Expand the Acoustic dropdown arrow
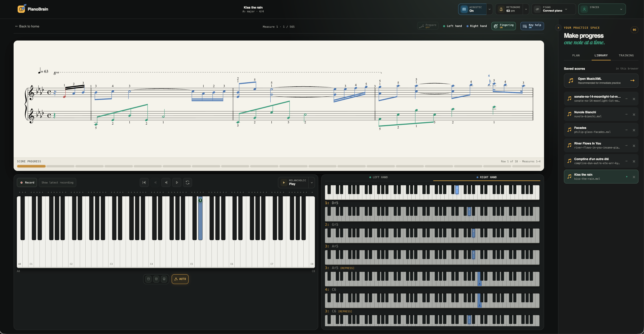644x334 pixels. [489, 9]
